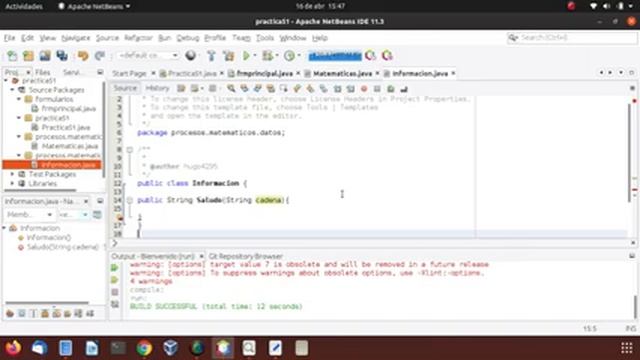Switch to the Start Page tab

click(x=129, y=73)
